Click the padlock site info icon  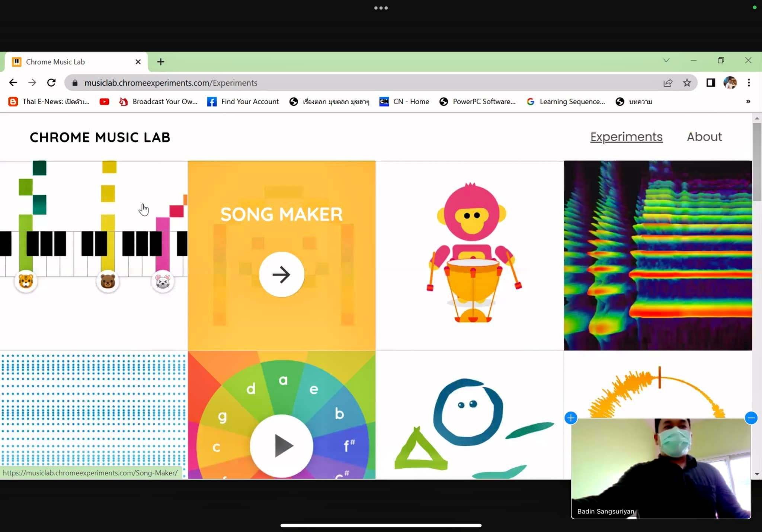pos(75,83)
